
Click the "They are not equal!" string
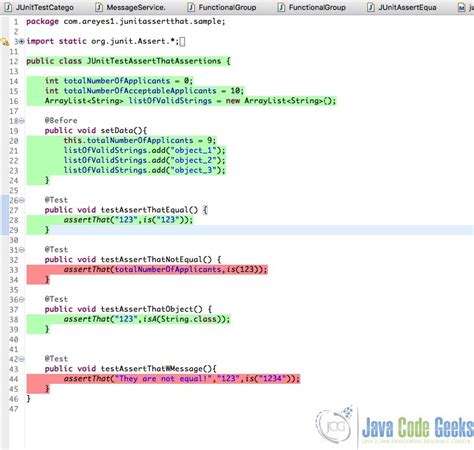pyautogui.click(x=163, y=379)
